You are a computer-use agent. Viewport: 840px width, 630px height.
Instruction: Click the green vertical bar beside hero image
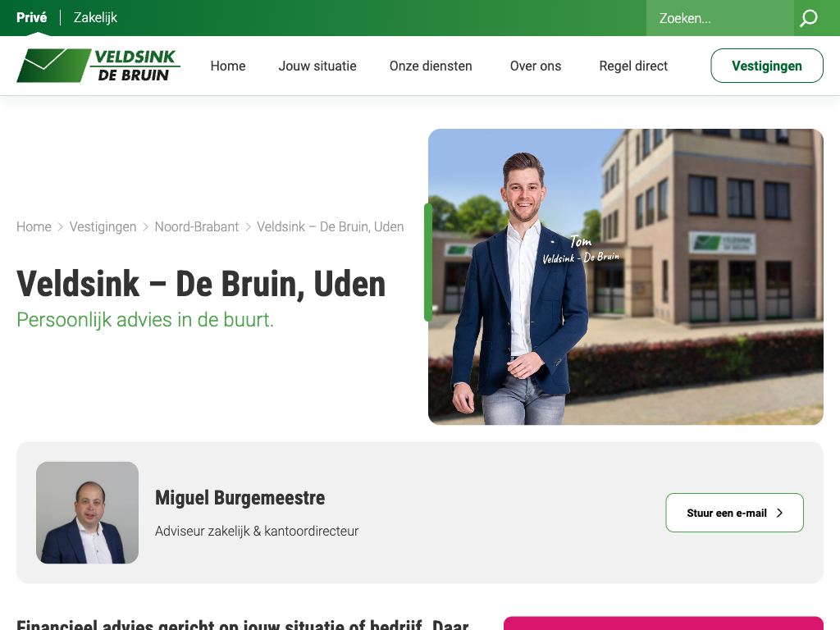pos(428,262)
